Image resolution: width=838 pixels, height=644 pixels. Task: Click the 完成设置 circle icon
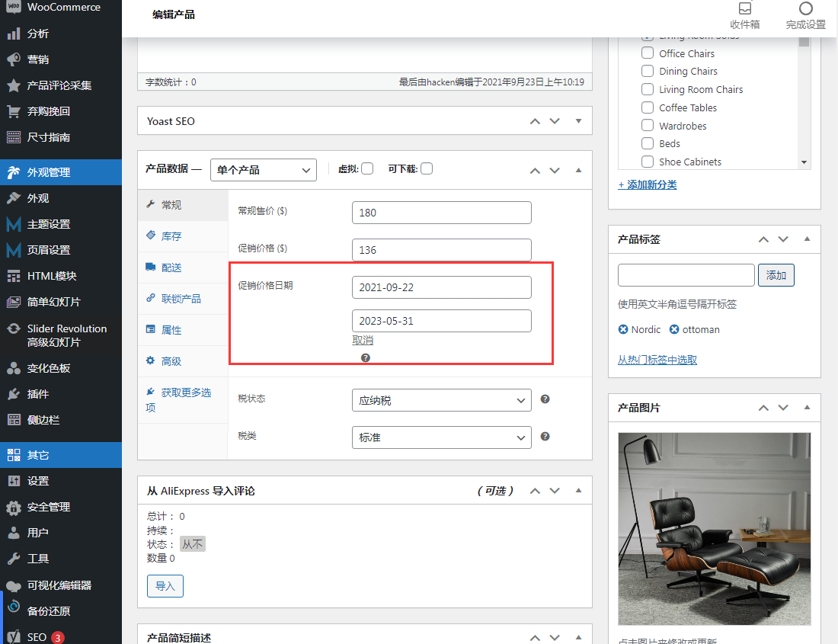click(805, 8)
